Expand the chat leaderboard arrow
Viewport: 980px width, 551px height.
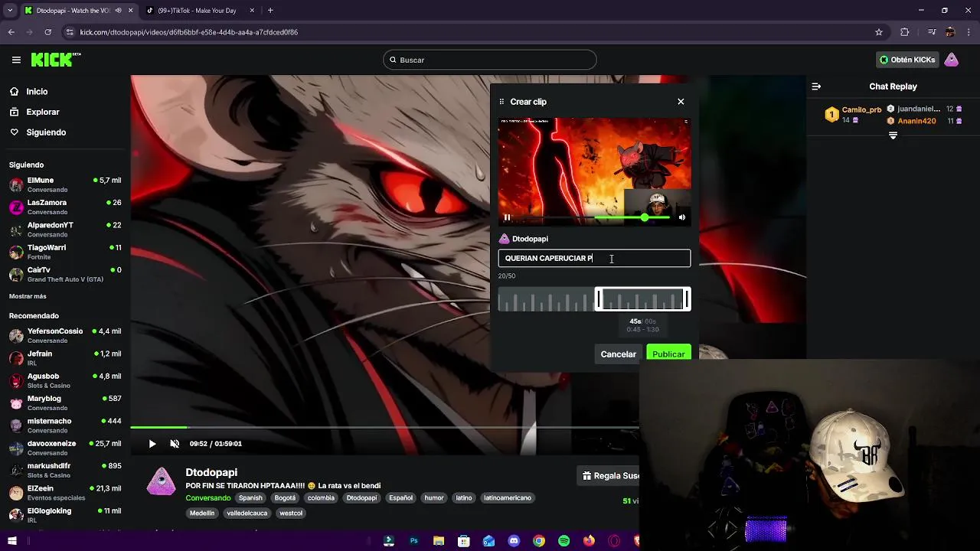[893, 135]
